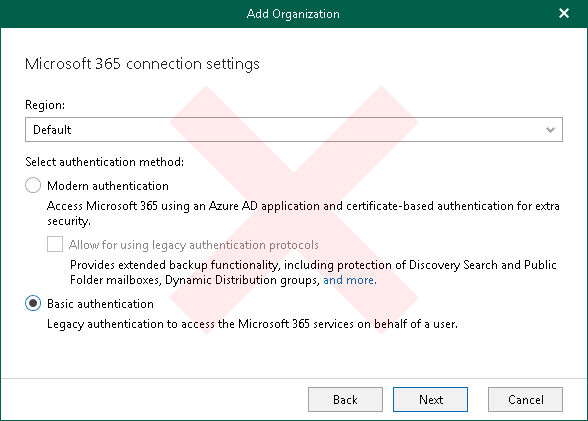
Task: Open the 'and more.' link
Action: click(350, 280)
